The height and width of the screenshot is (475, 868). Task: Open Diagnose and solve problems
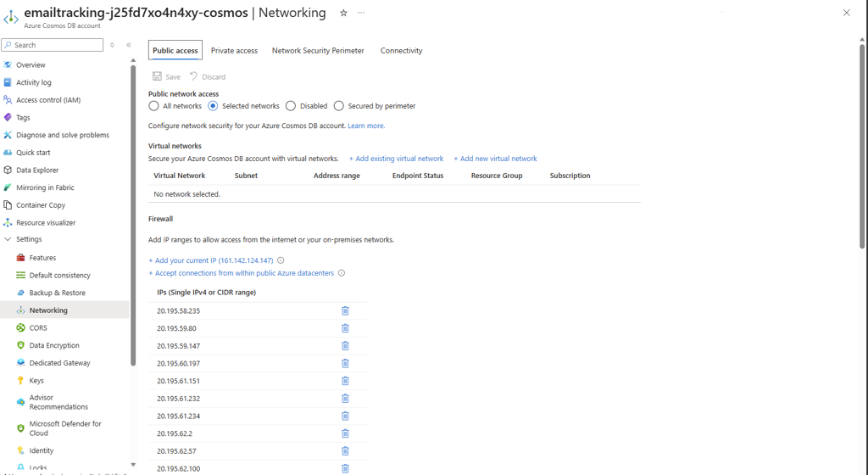click(x=63, y=135)
